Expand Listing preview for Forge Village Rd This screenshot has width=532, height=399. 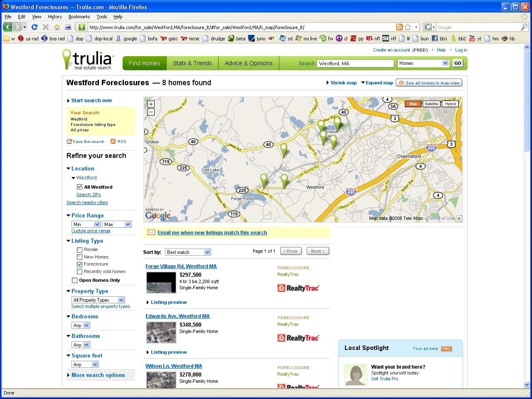point(168,302)
